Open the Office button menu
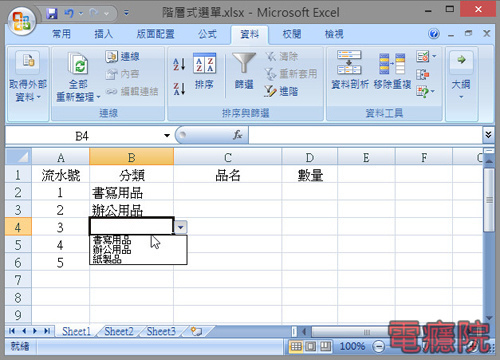Screen dimensions: 500x360 pos(22,21)
